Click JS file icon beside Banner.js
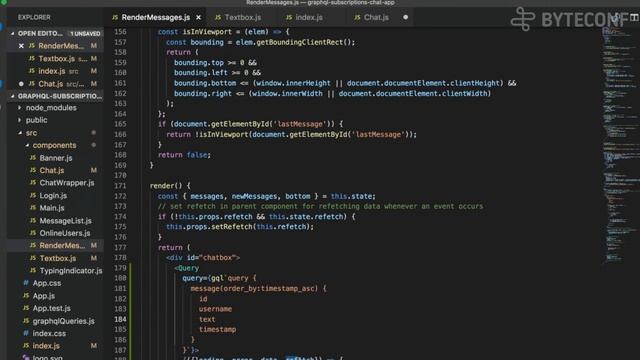This screenshot has height=360, width=640. (33, 158)
